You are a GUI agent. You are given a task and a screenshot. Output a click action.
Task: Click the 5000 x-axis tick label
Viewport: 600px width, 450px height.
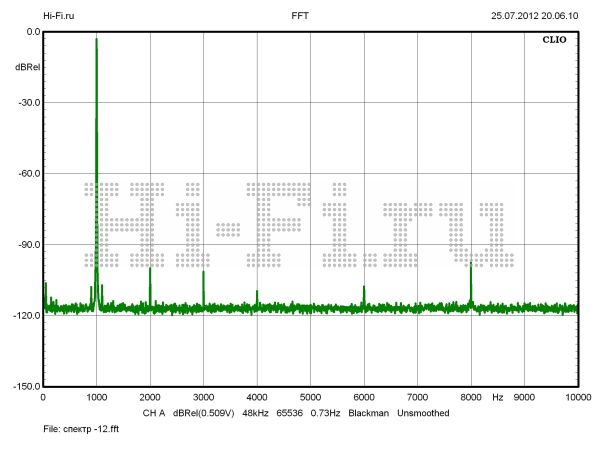click(310, 398)
